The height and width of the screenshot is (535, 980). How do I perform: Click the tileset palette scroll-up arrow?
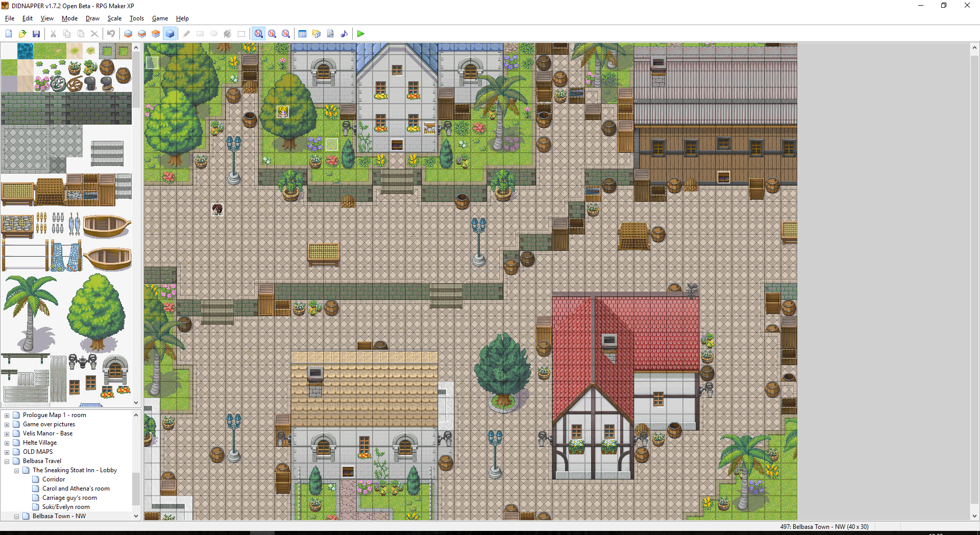136,47
